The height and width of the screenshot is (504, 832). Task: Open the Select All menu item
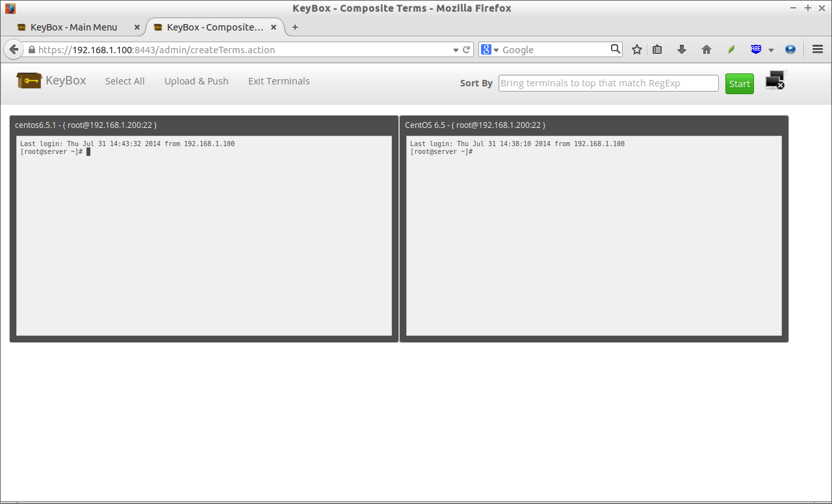[x=125, y=81]
